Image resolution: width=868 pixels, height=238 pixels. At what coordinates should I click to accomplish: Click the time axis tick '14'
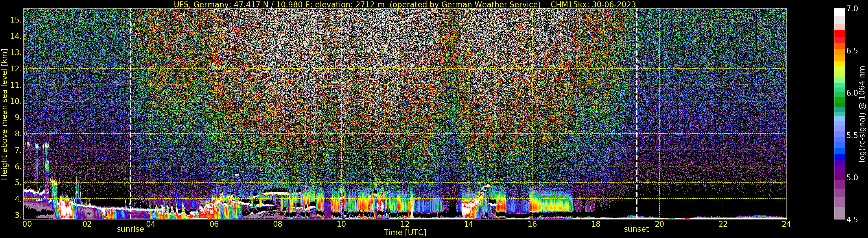click(x=468, y=224)
